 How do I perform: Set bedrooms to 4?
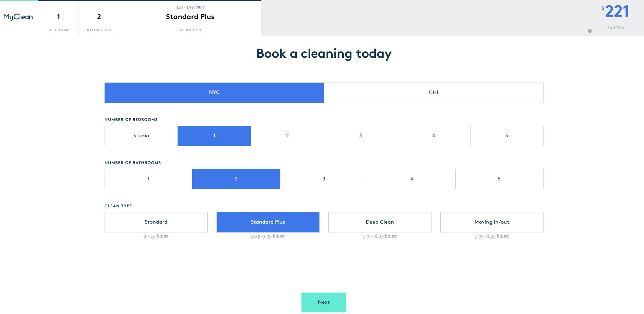click(x=434, y=136)
